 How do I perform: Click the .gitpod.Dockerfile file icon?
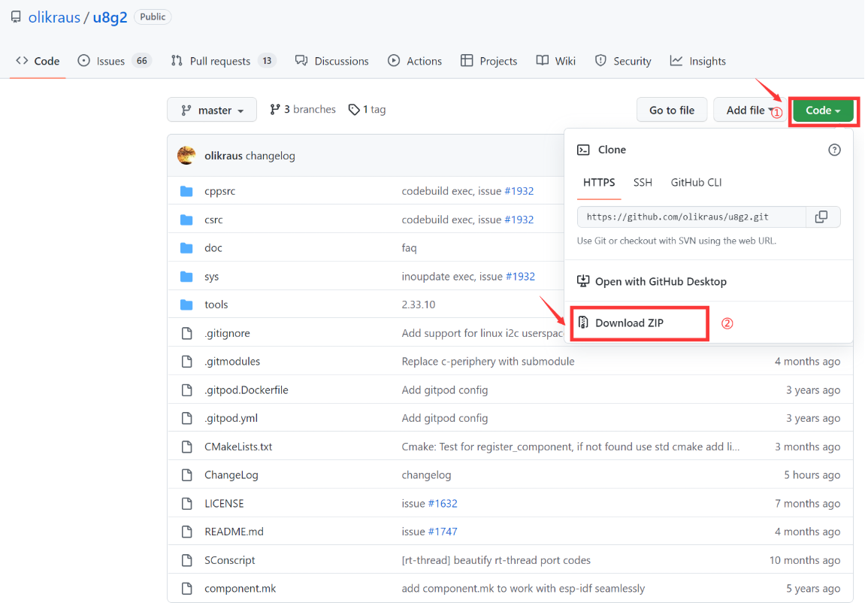click(x=186, y=389)
